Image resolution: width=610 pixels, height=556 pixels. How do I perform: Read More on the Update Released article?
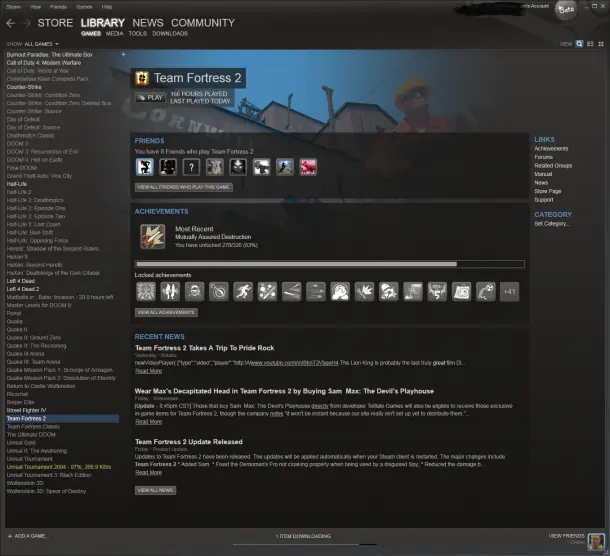[149, 472]
